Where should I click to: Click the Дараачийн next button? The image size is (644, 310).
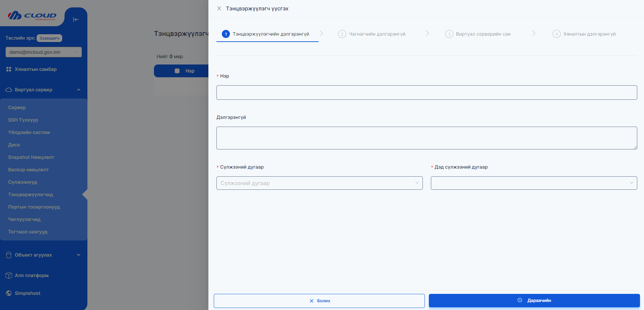click(x=534, y=301)
